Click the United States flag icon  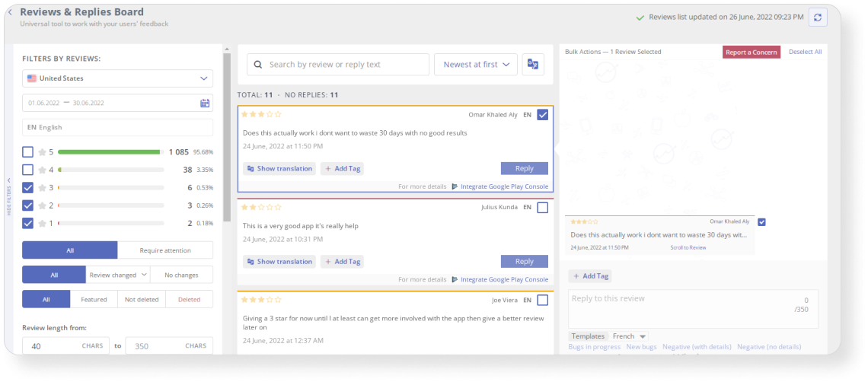click(x=32, y=78)
